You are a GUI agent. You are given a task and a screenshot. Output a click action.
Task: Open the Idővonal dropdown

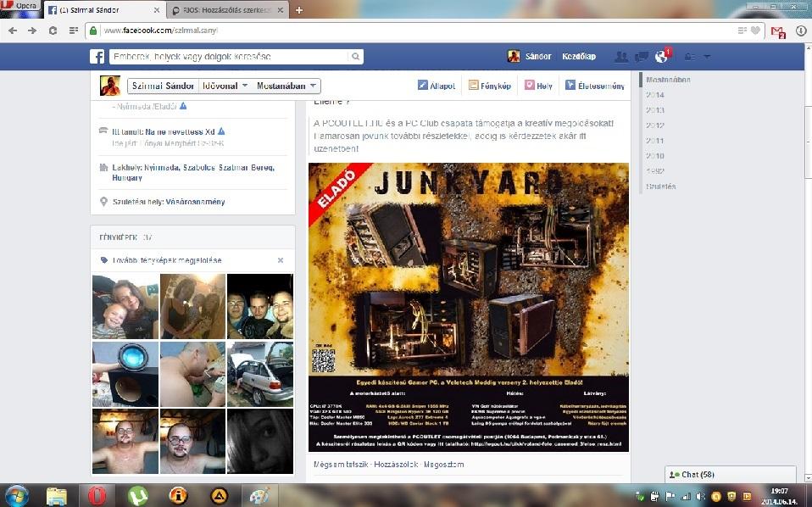click(225, 86)
